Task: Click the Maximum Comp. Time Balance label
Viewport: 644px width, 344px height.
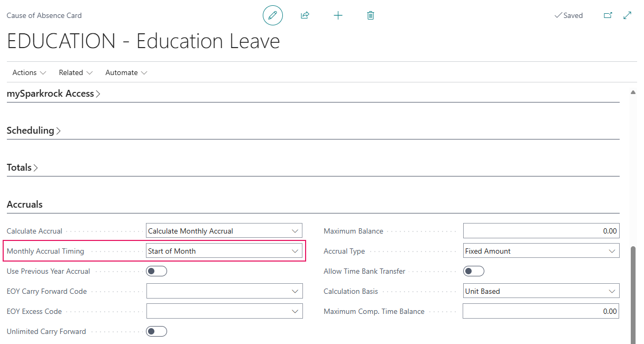Action: pos(374,311)
